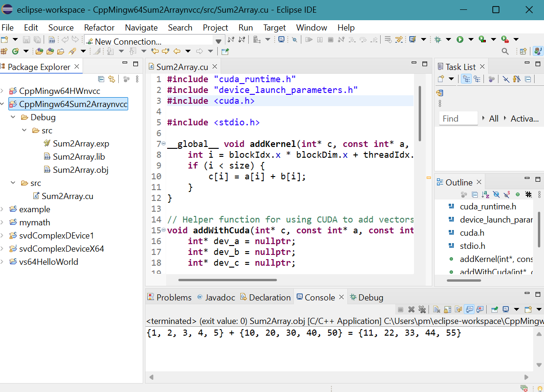Screen dimensions: 544x392
Task: Click the New C/C++ Project icon
Action: [x=4, y=51]
